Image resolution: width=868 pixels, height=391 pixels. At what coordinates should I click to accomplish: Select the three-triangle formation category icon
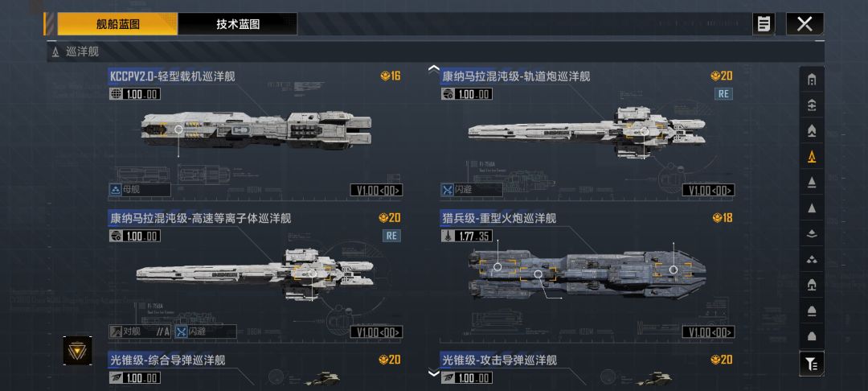coord(812,260)
